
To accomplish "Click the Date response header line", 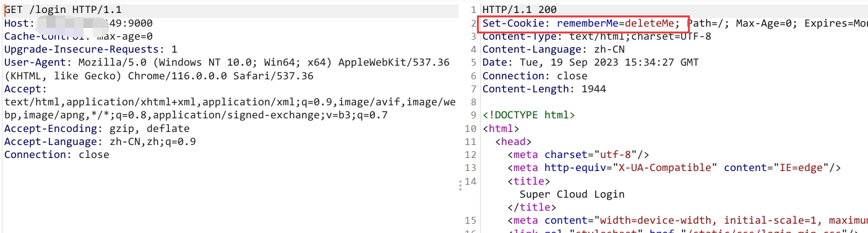I will pyautogui.click(x=591, y=63).
